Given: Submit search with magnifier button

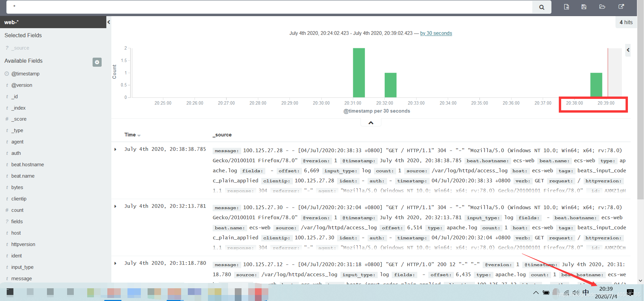Looking at the screenshot, I should [x=542, y=7].
